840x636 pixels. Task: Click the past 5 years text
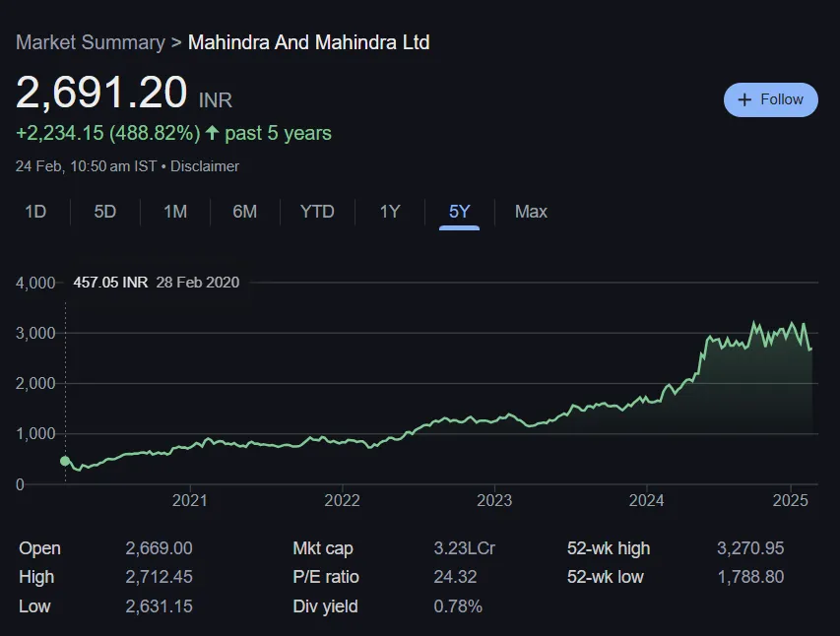(x=278, y=133)
